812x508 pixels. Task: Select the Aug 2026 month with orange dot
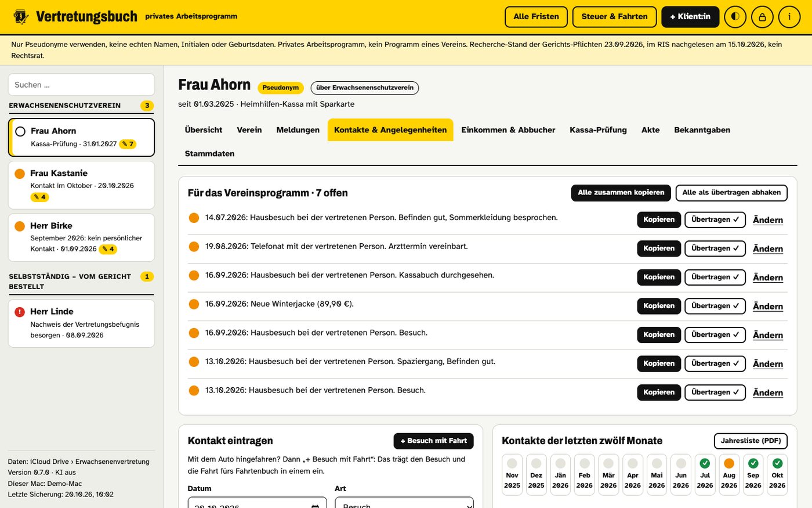click(729, 474)
